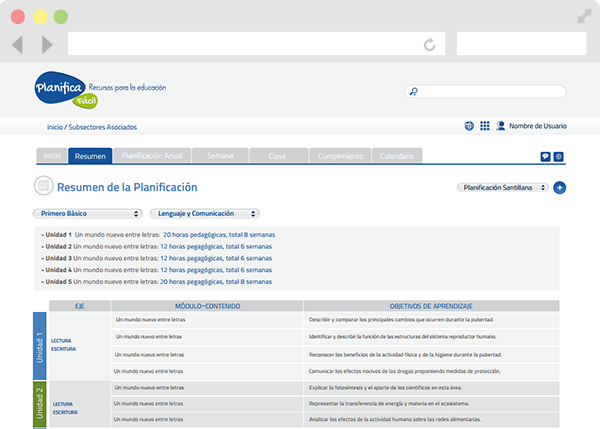Viewport: 600px width, 429px height.
Task: Open the Planificación Santillana dropdown
Action: (x=502, y=187)
